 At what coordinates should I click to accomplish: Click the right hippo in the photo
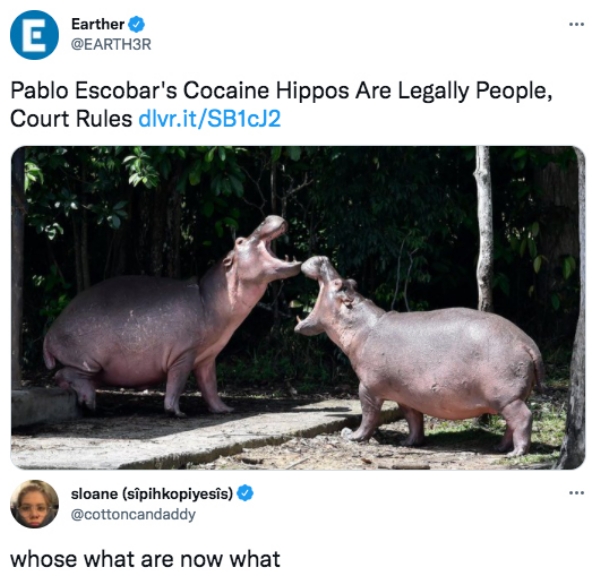point(419,356)
